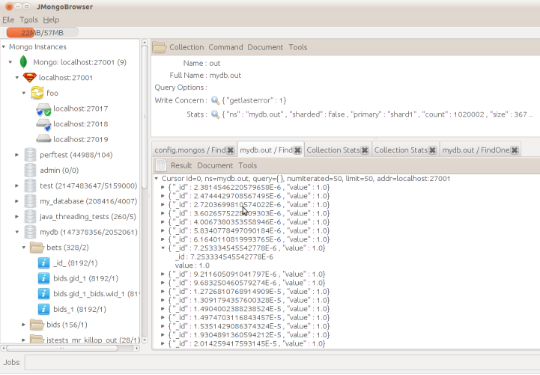Open the Result menu in results toolbar
Screen dimensions: 540x375
coord(181,165)
